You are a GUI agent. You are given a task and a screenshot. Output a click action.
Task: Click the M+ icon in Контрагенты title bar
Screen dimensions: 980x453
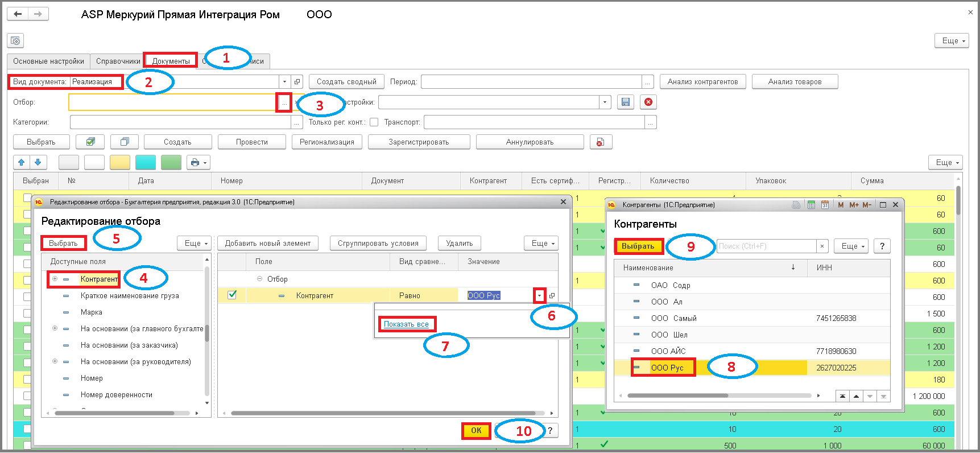point(854,205)
